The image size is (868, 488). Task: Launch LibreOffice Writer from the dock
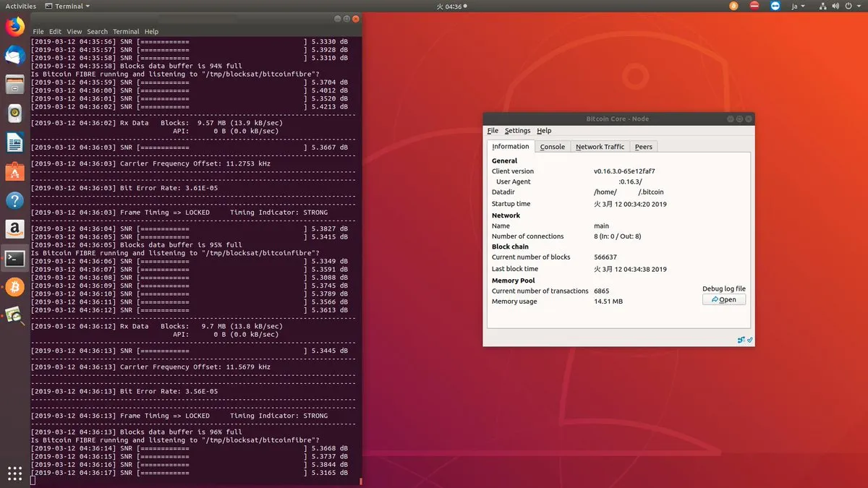(x=14, y=142)
